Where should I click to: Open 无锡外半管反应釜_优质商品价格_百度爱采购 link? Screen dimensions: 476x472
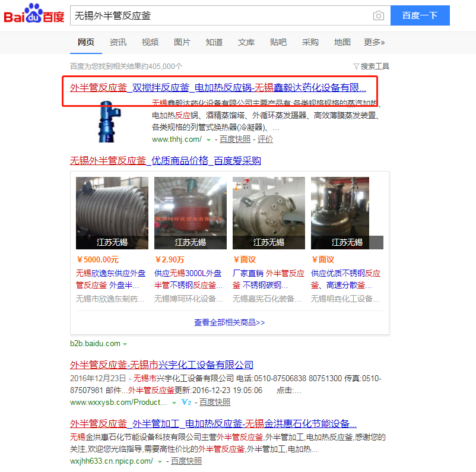pyautogui.click(x=166, y=161)
